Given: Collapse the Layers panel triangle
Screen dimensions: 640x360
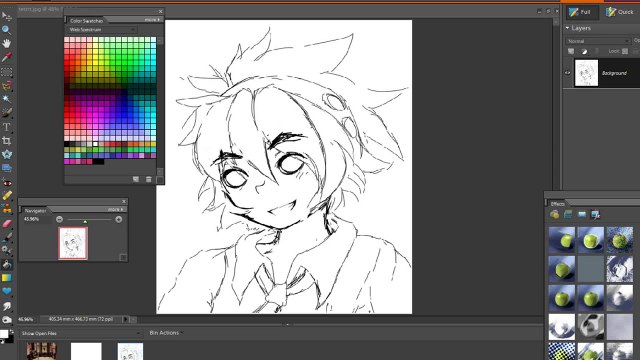Looking at the screenshot, I should pos(567,28).
